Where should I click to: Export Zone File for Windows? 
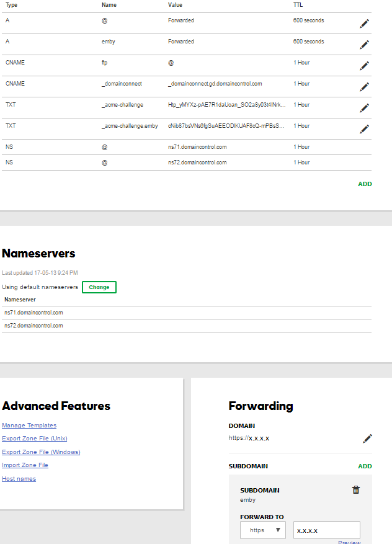point(41,452)
